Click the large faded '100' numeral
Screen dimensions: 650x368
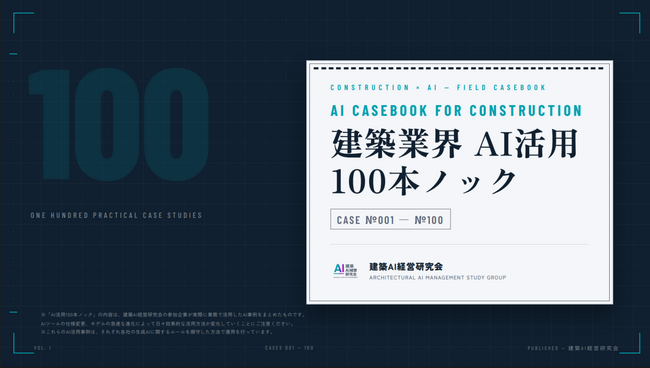[119, 125]
